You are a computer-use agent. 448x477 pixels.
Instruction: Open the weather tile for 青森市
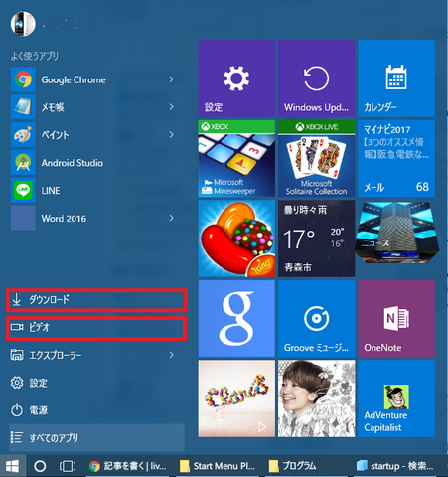click(316, 238)
